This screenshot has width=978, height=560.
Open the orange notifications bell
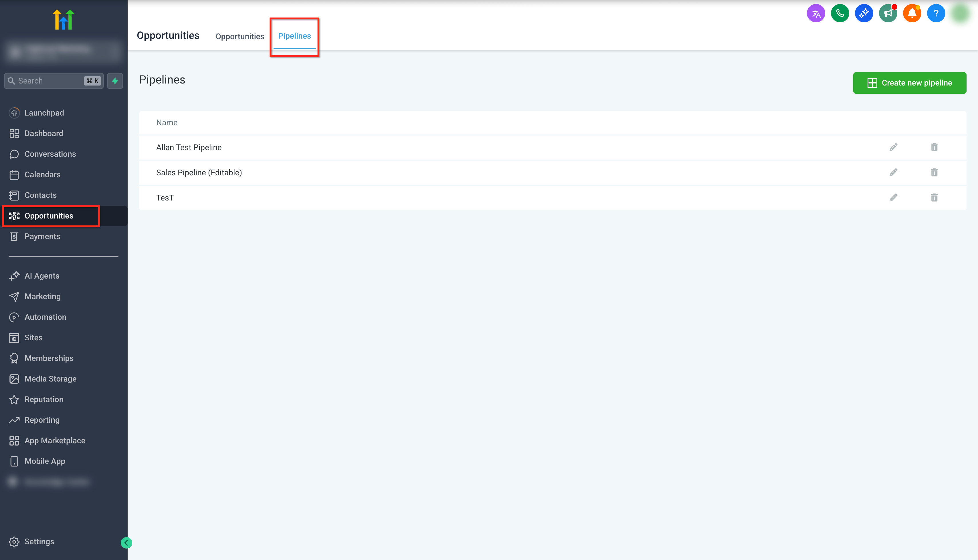tap(912, 13)
